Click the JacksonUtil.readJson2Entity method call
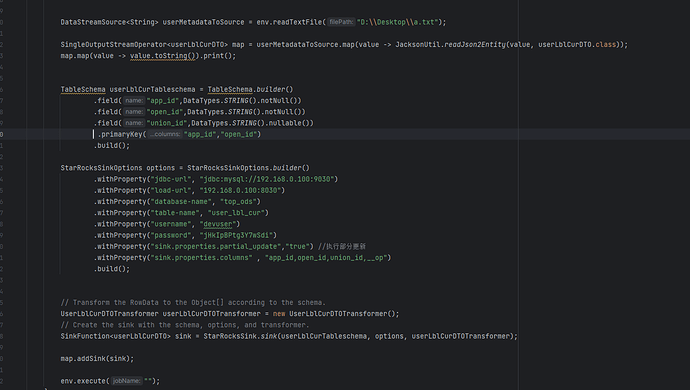 (451, 44)
